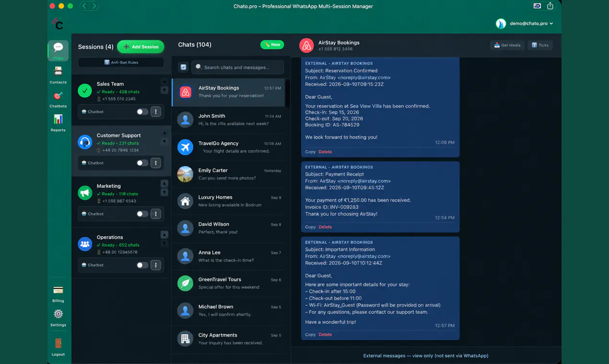Click the New chat button
The image size is (609, 364).
[x=272, y=45]
